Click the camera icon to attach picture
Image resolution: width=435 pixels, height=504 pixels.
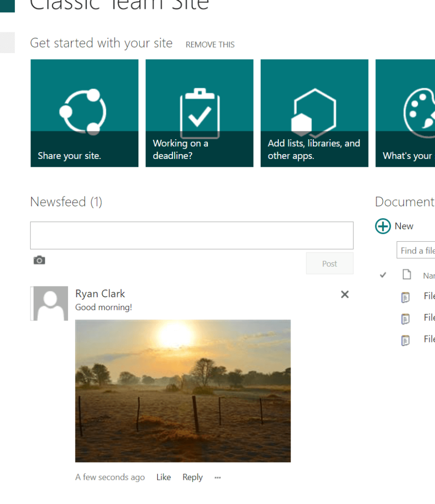point(39,260)
